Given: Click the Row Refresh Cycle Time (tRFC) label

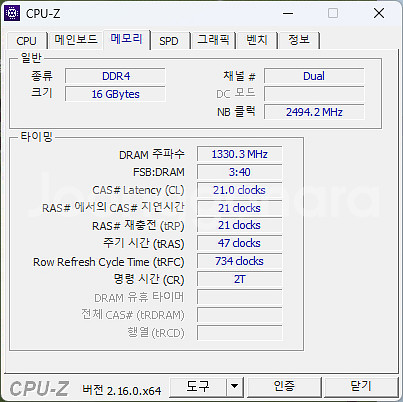Looking at the screenshot, I should coord(109,262).
